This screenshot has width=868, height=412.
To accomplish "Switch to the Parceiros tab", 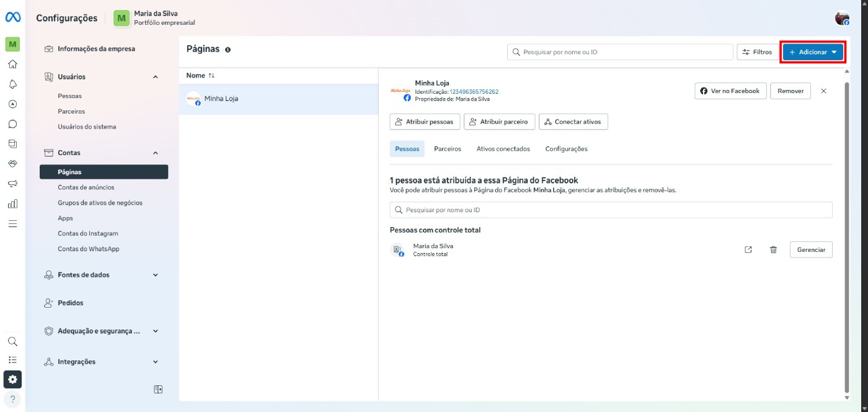I will (447, 149).
